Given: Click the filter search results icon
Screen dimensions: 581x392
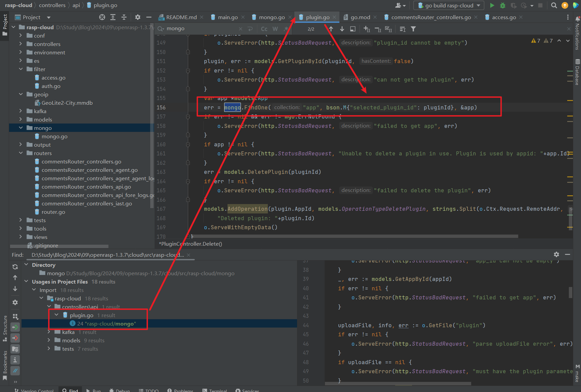Looking at the screenshot, I should point(413,29).
